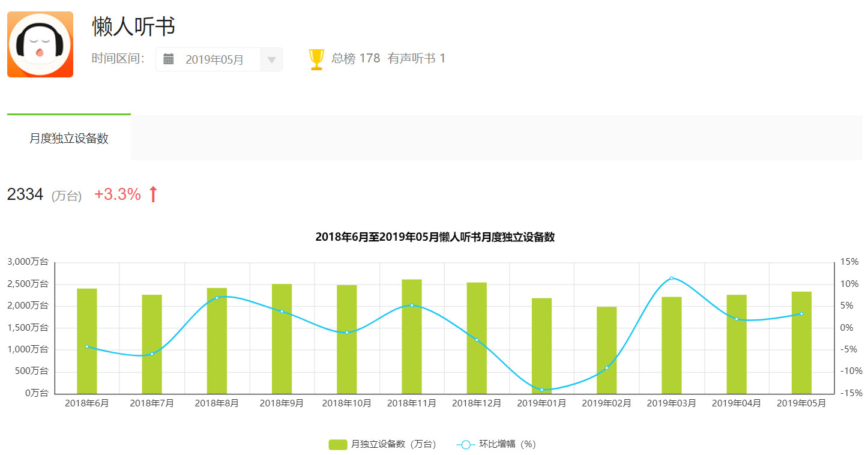
Task: Click the red upward growth arrow
Action: tap(153, 194)
